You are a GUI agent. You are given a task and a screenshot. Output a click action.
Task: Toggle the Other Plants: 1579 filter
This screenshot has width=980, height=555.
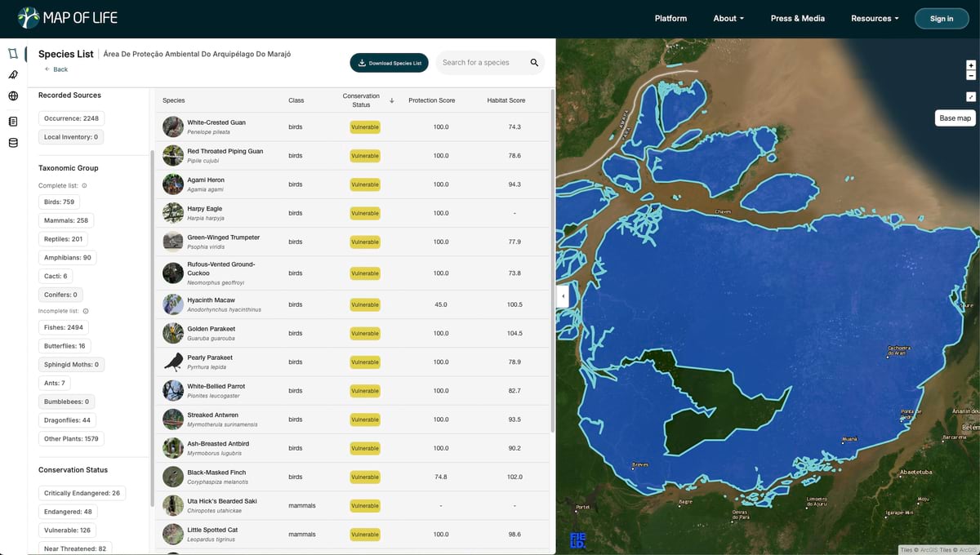coord(71,439)
